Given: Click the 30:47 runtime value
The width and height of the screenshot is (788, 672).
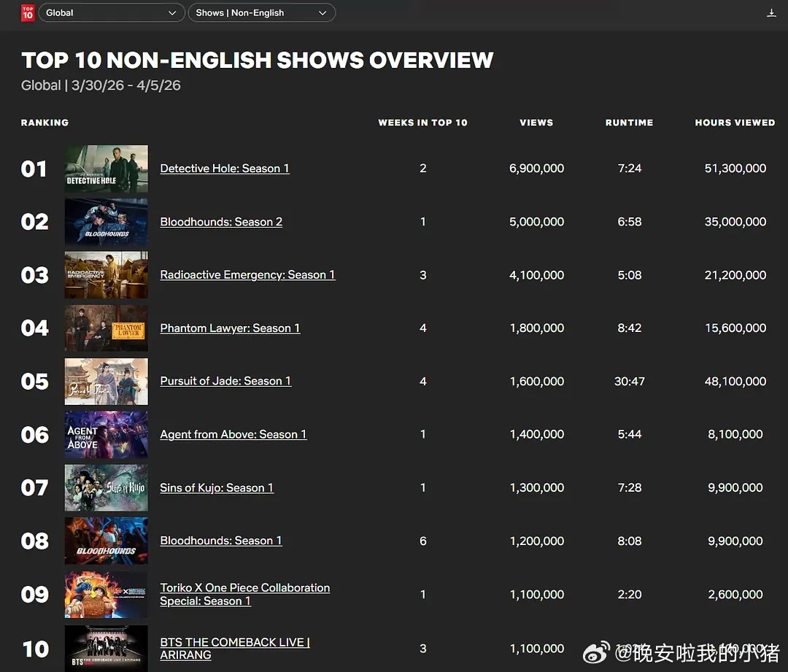Looking at the screenshot, I should point(629,382).
